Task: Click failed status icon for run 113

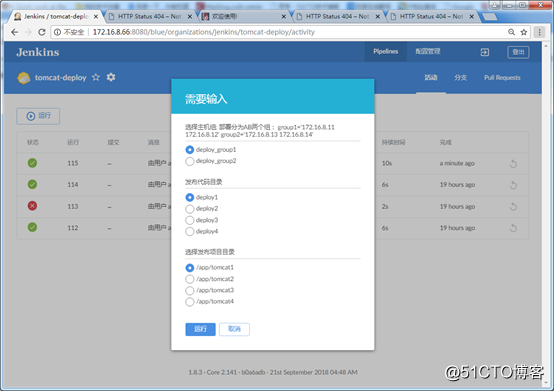Action: [x=32, y=206]
